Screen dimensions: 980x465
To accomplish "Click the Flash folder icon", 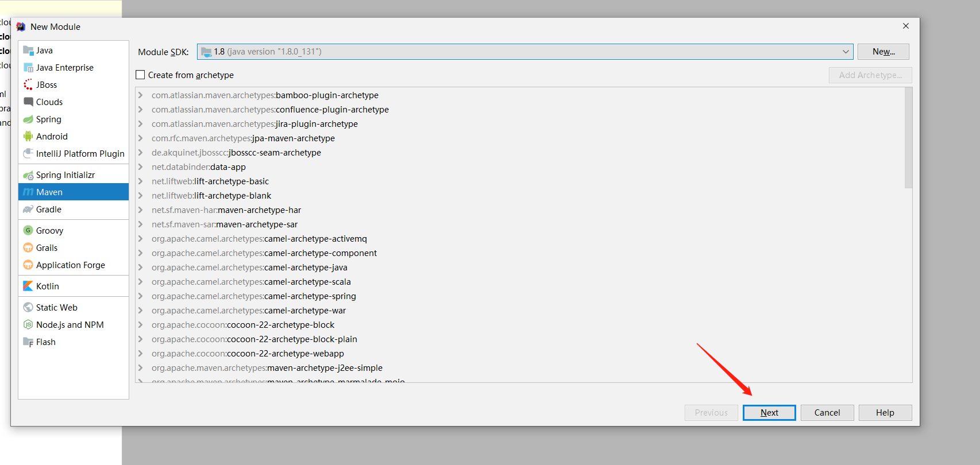I will tap(28, 342).
